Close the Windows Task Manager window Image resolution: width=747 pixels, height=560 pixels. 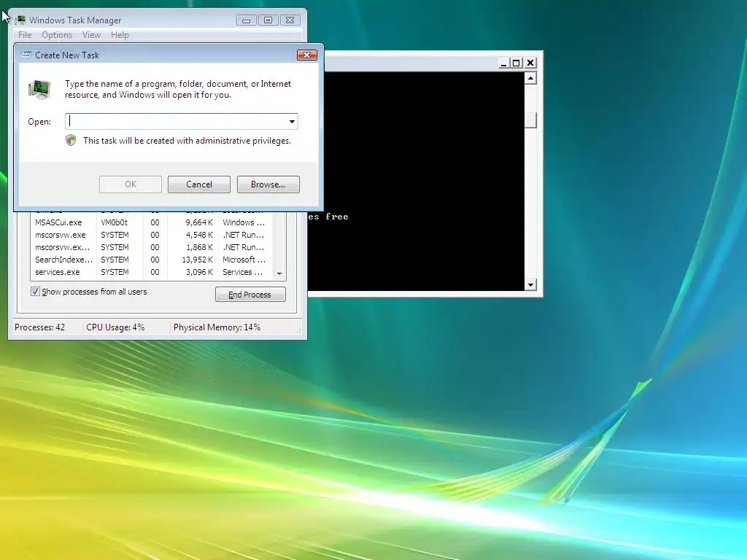pos(290,20)
